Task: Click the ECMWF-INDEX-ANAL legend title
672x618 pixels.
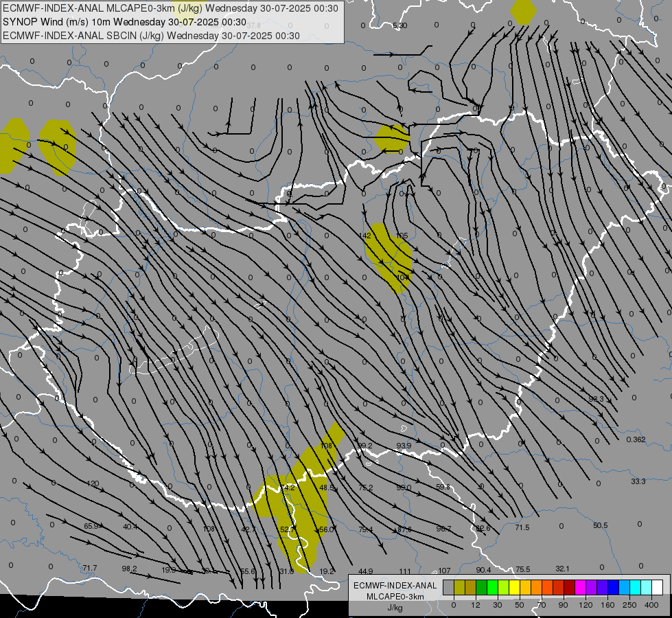Action: point(395,586)
